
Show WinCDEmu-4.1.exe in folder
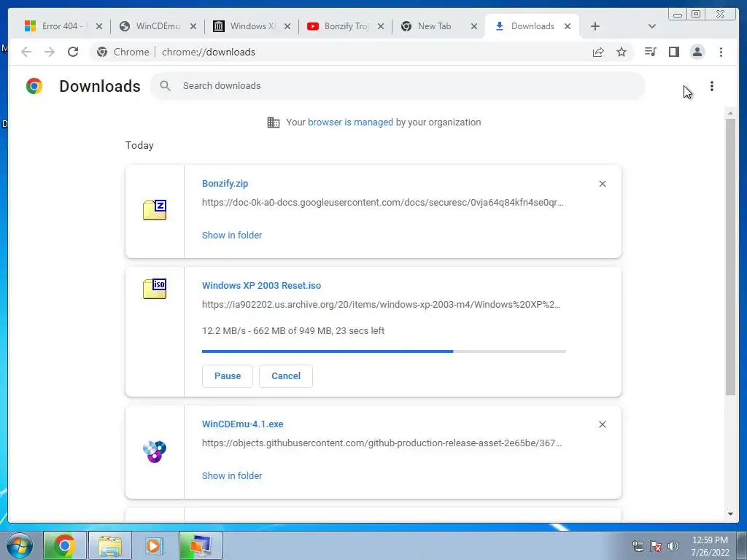232,475
